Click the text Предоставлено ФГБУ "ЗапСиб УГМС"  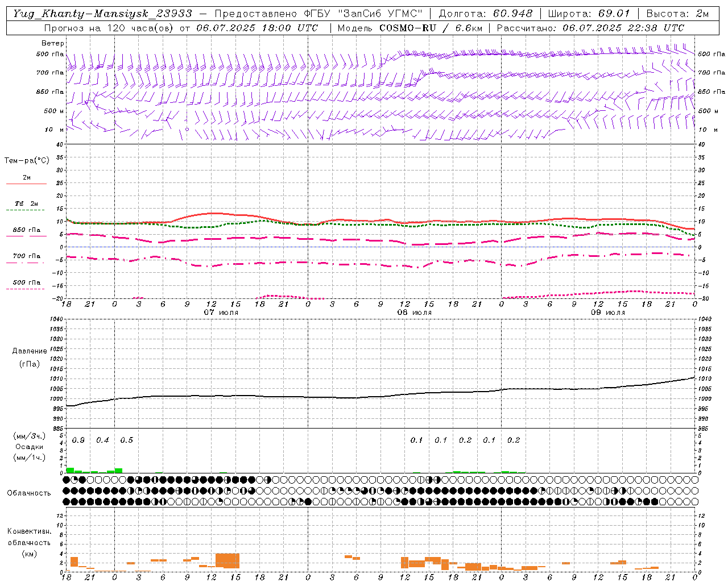319,14
